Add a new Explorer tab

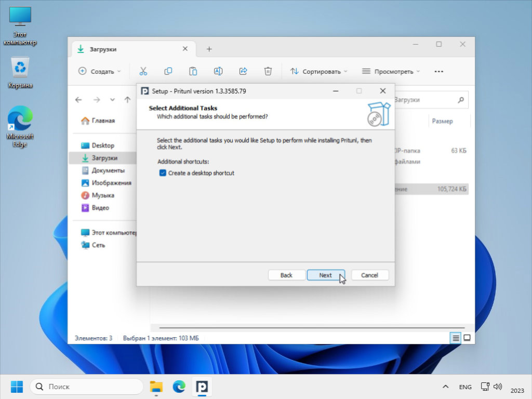tap(209, 49)
